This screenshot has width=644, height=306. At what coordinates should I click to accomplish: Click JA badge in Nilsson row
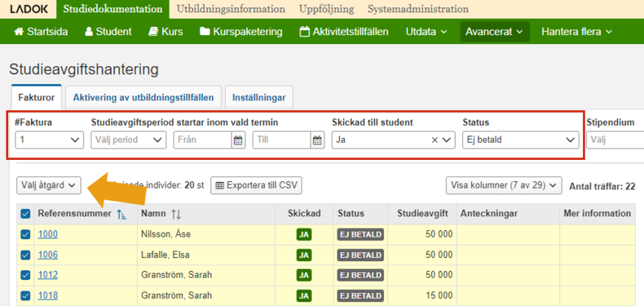(304, 234)
